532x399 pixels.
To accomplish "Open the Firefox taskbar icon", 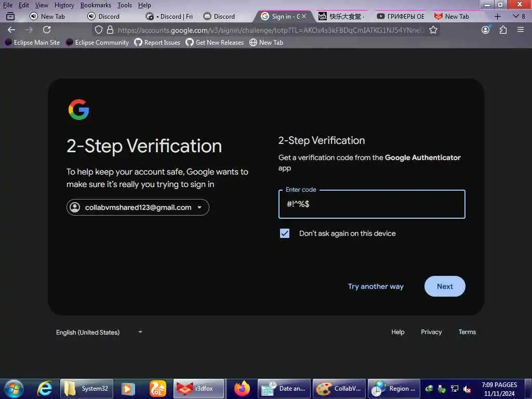I will pyautogui.click(x=242, y=389).
